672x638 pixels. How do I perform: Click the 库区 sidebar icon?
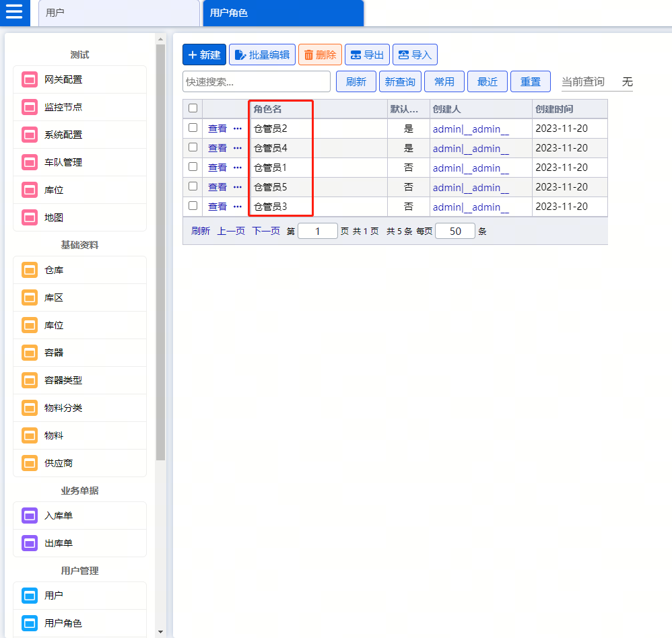[x=30, y=297]
